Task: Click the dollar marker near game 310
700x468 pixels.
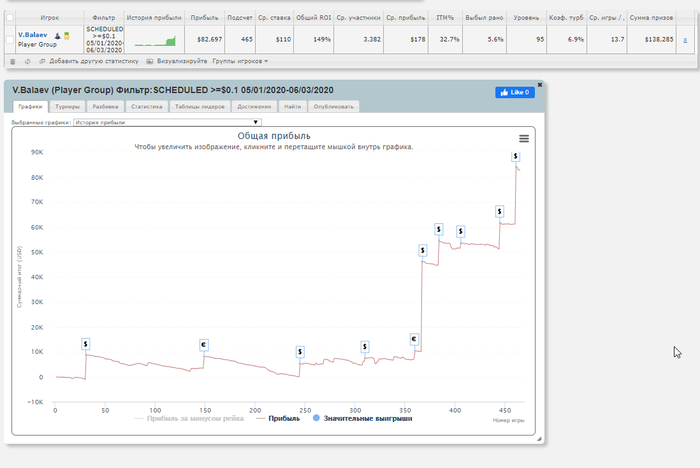Action: (x=365, y=347)
